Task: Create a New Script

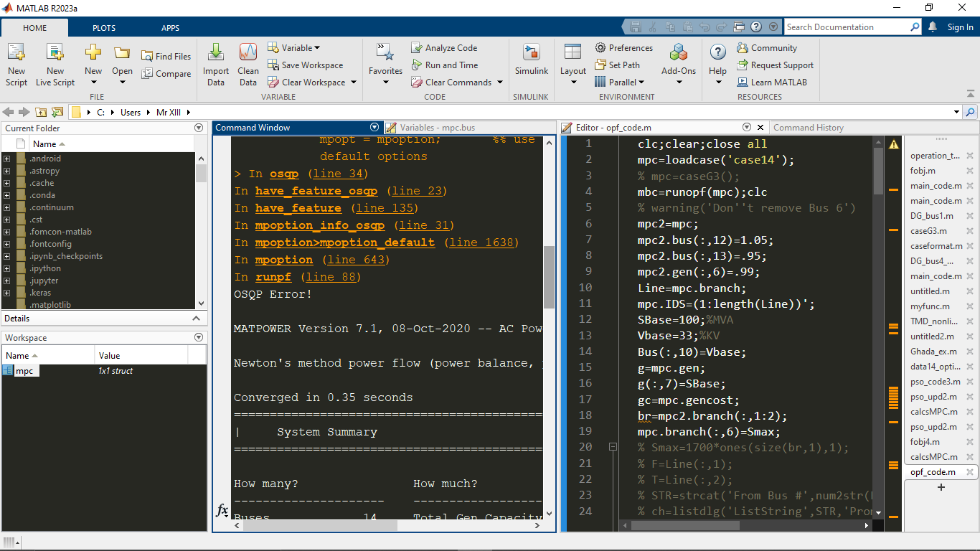Action: 16,63
